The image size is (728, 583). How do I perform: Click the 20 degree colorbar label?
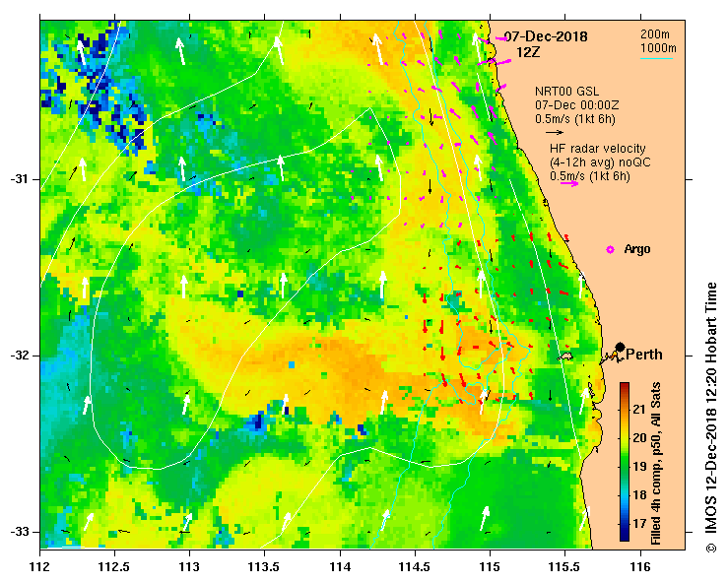point(639,437)
